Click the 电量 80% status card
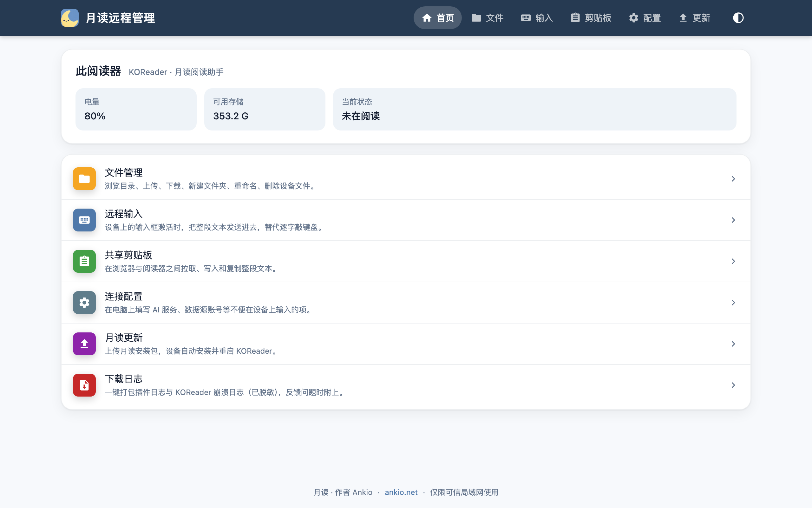812x508 pixels. click(136, 109)
